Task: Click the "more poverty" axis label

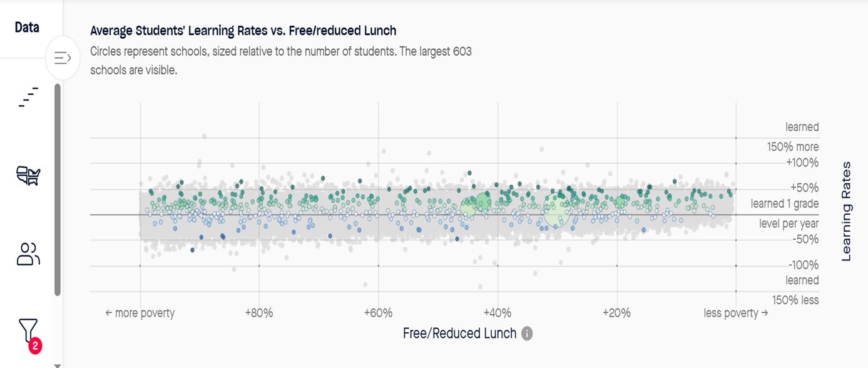Action: coord(140,313)
